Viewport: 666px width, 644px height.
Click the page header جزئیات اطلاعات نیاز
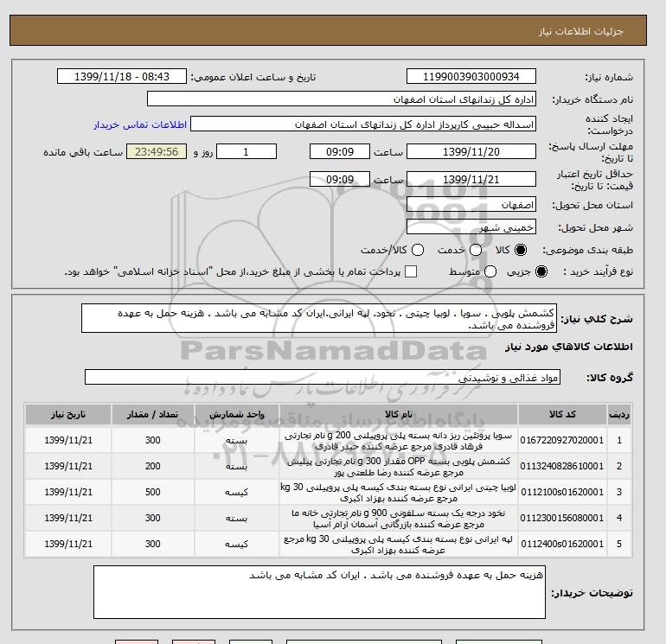tap(580, 31)
